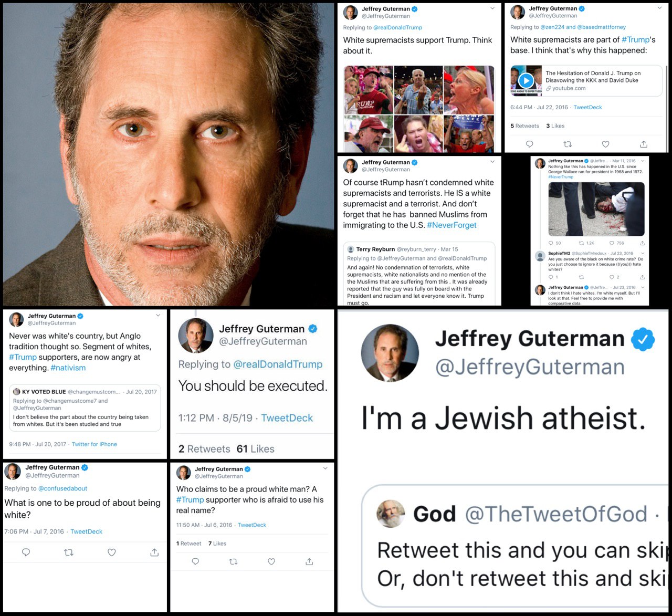Like the tweet with the YouTube link card
Screen dimensions: 672x616
pos(605,144)
